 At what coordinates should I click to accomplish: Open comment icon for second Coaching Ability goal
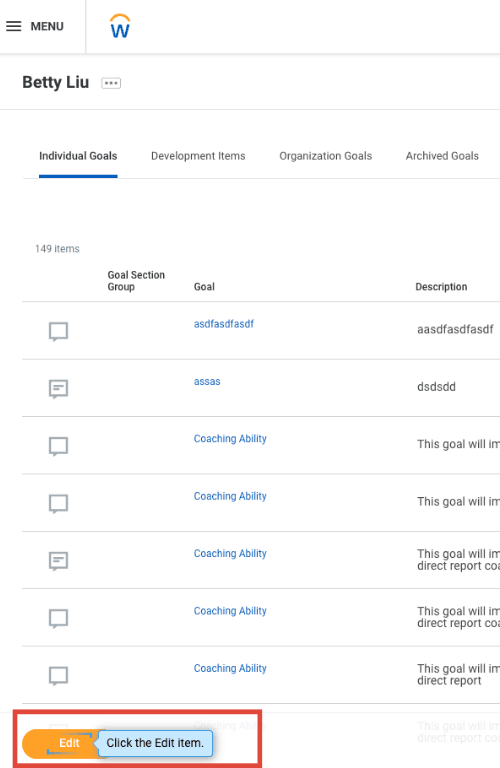(x=58, y=504)
